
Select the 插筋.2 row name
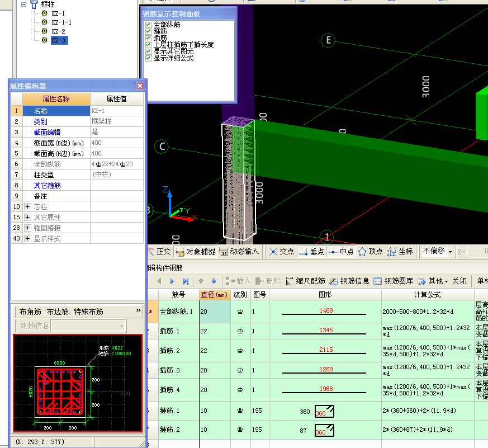point(169,351)
